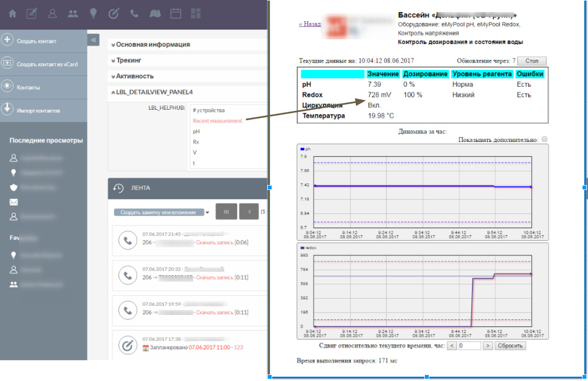Click the small calendar icon before Запланировано
Viewport: 588px width, 381px height.
[x=146, y=348]
